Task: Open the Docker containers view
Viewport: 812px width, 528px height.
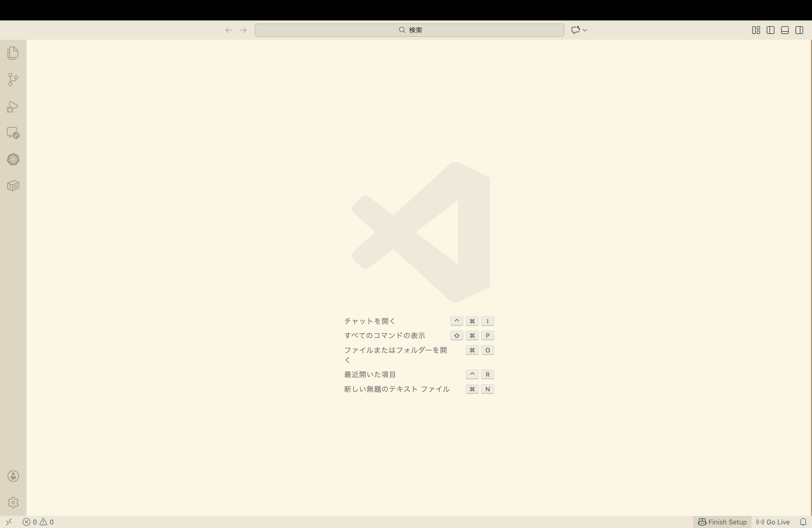Action: click(x=13, y=185)
